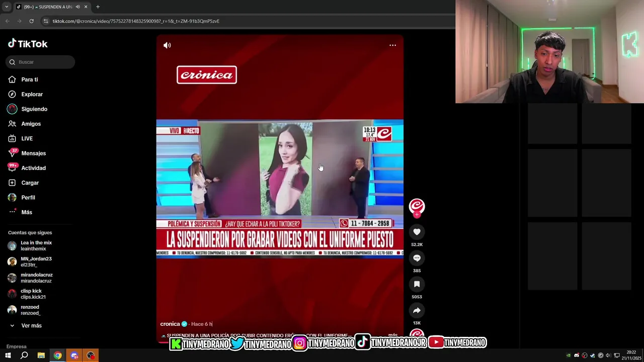Viewport: 644px width, 362px height.
Task: Click the Cuentas que sigues heading
Action: coord(30,233)
